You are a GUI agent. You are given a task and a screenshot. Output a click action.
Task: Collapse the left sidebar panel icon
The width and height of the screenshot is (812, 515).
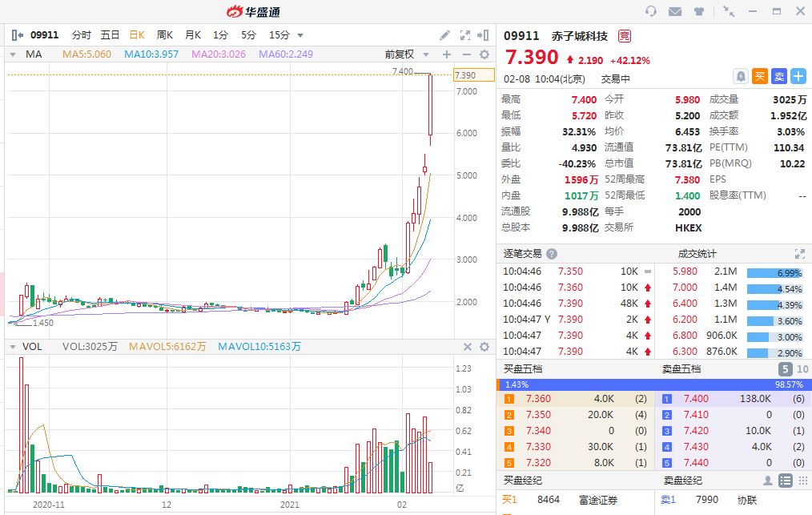17,35
